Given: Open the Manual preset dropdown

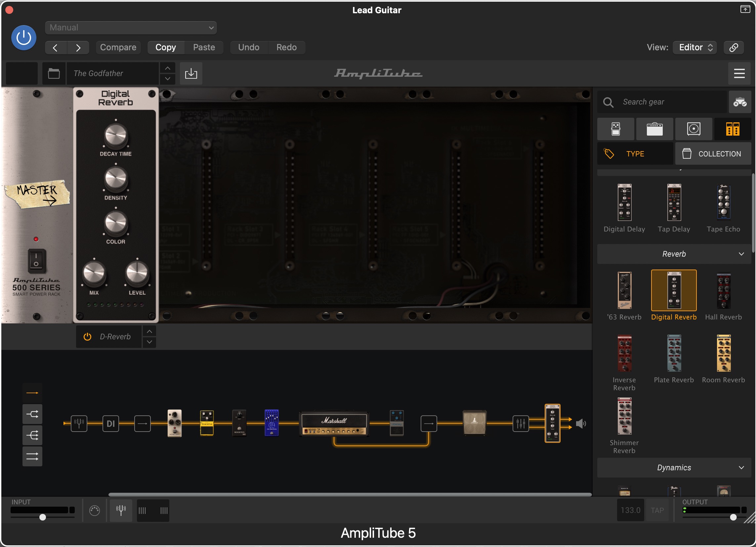Looking at the screenshot, I should tap(131, 28).
